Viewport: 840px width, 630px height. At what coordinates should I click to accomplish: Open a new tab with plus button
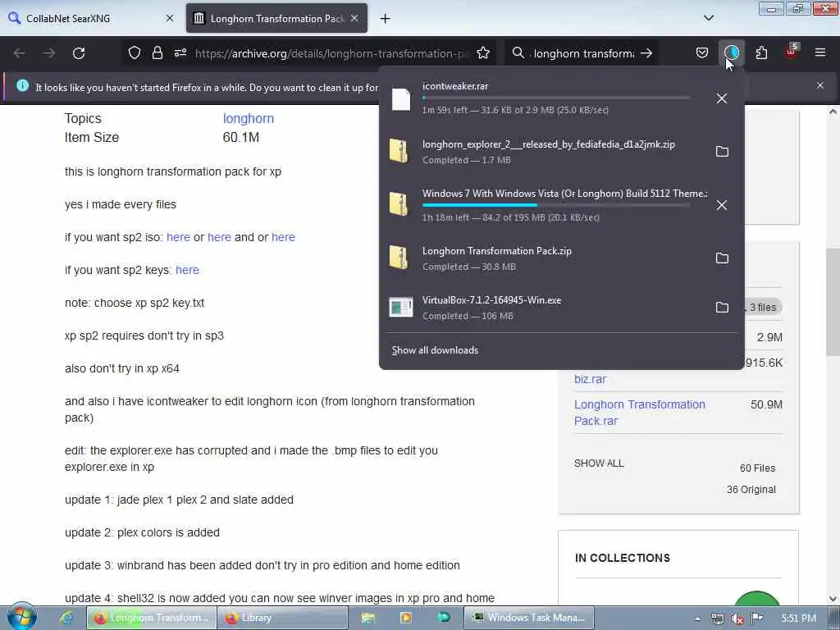coord(385,19)
